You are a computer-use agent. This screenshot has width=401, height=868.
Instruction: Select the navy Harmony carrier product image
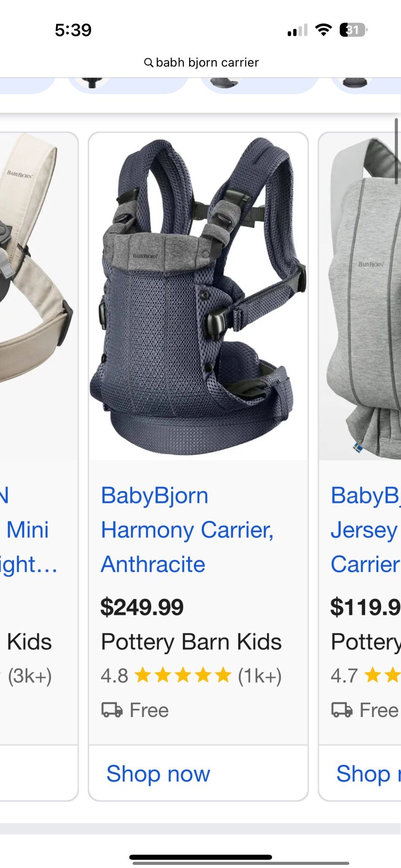point(198,297)
